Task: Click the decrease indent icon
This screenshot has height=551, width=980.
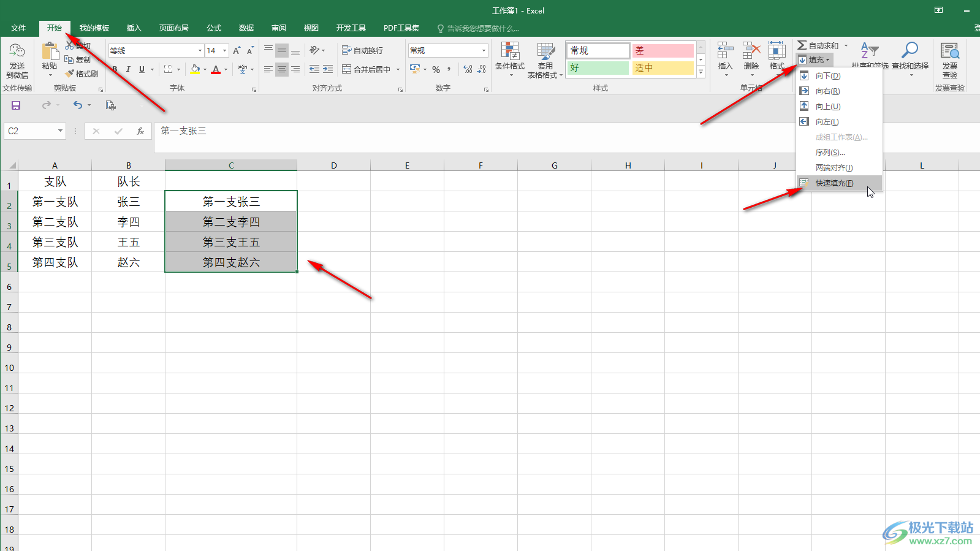Action: 314,69
